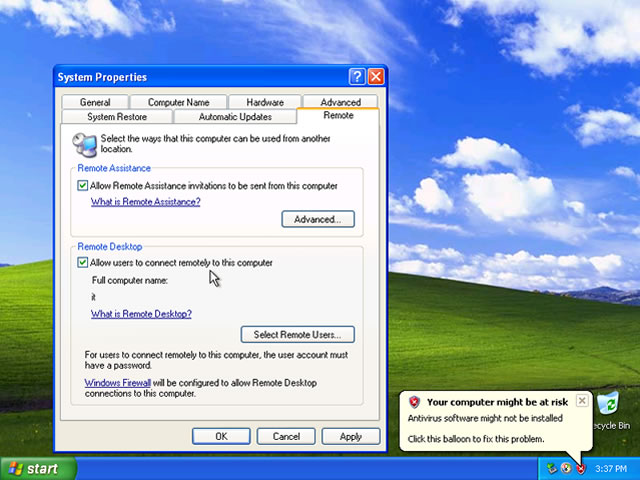Click the middle round system tray icon
Image resolution: width=640 pixels, height=480 pixels.
[566, 468]
